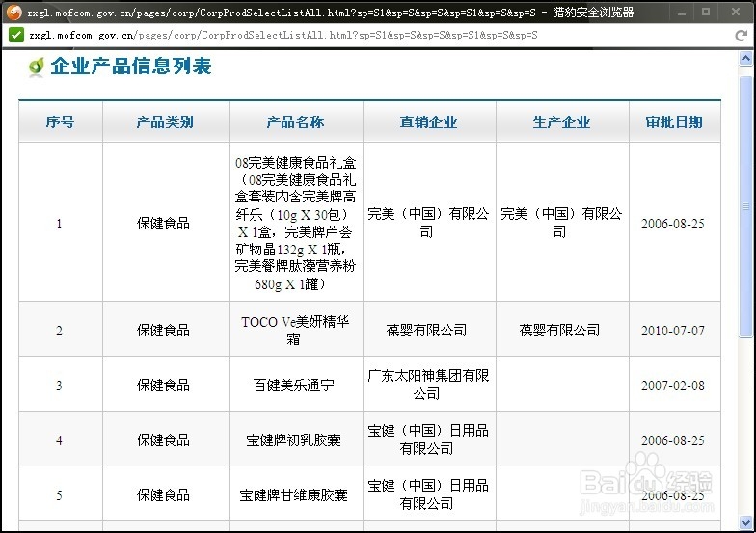Click the 2006-08-25 date in row 1

(x=673, y=224)
